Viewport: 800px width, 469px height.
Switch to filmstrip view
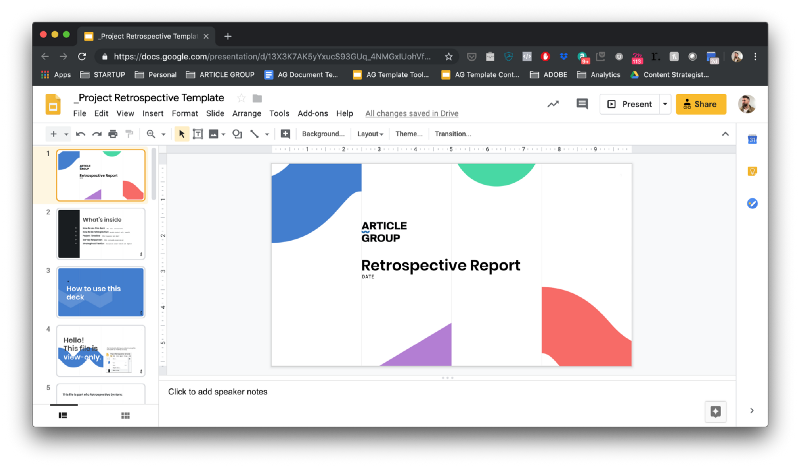click(63, 415)
